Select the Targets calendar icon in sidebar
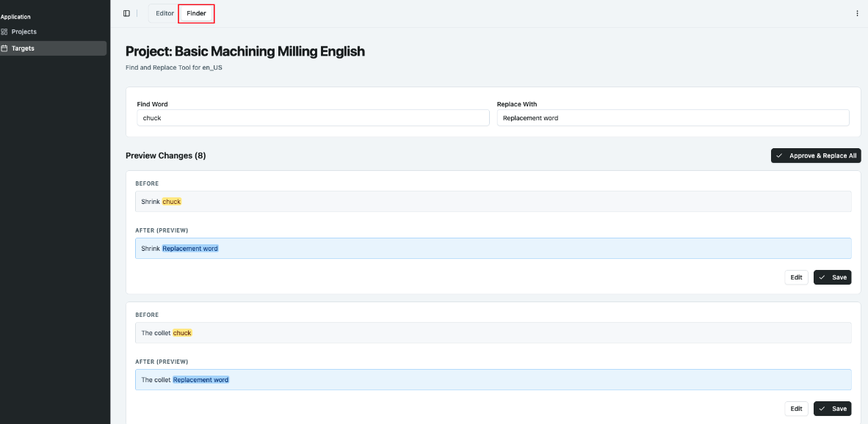This screenshot has height=424, width=868. point(4,48)
